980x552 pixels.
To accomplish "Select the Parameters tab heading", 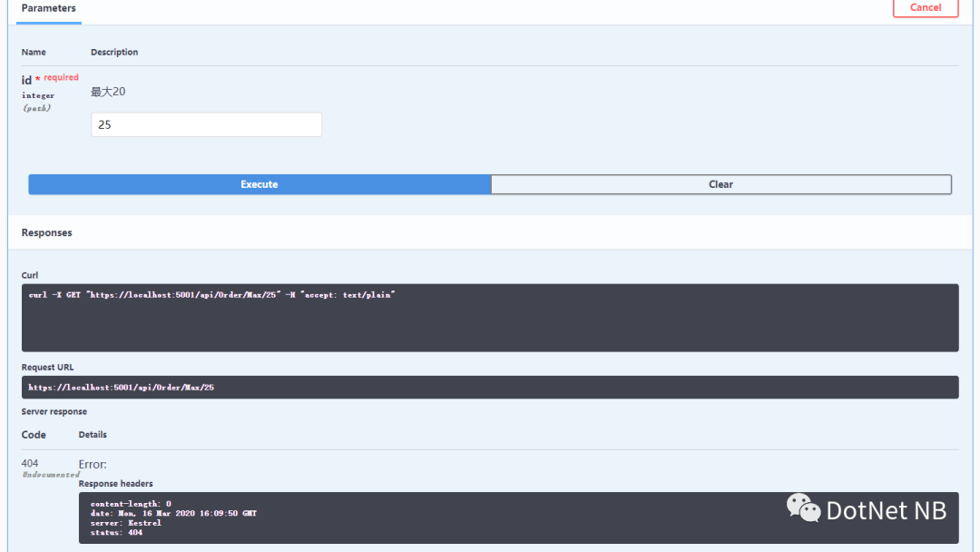I will (x=49, y=8).
